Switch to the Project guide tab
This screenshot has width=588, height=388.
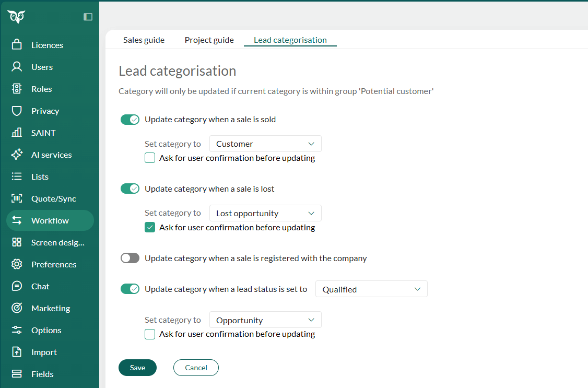tap(209, 40)
